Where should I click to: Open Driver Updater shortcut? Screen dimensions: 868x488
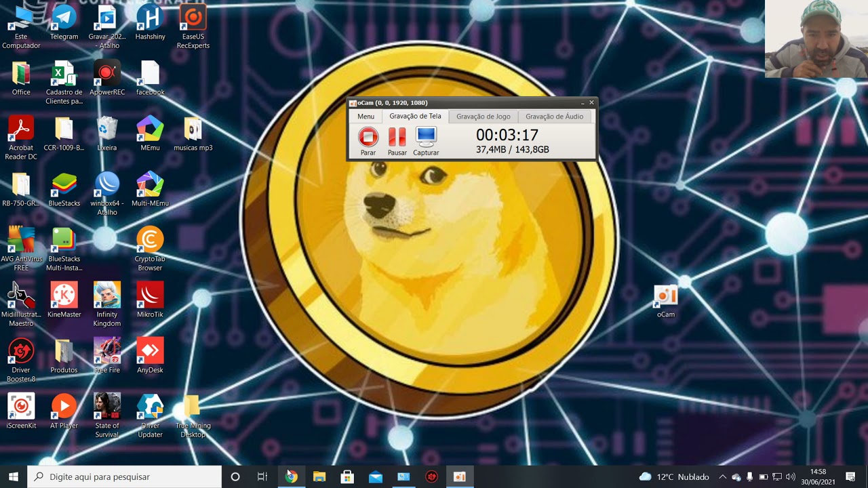pyautogui.click(x=150, y=416)
